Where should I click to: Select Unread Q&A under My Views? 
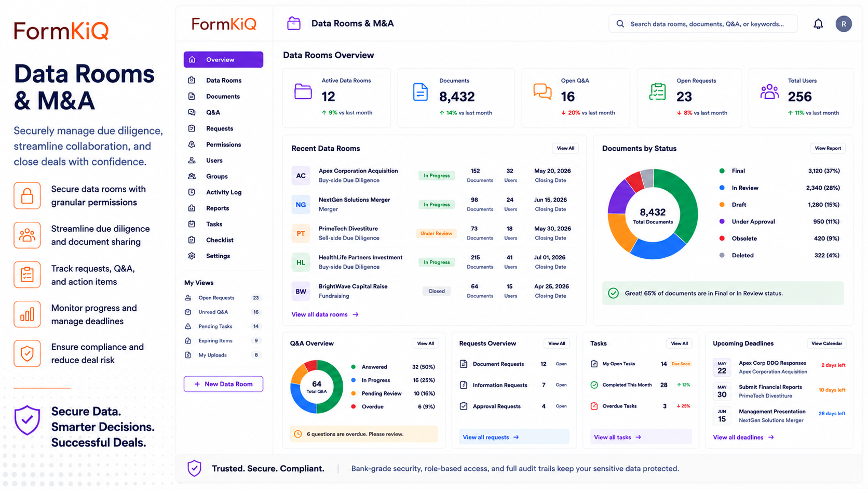223,312
